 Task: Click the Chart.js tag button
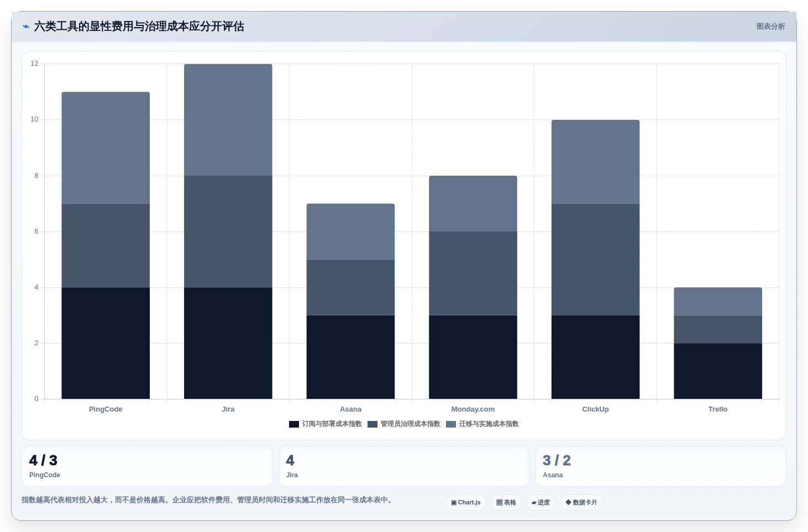pos(466,503)
